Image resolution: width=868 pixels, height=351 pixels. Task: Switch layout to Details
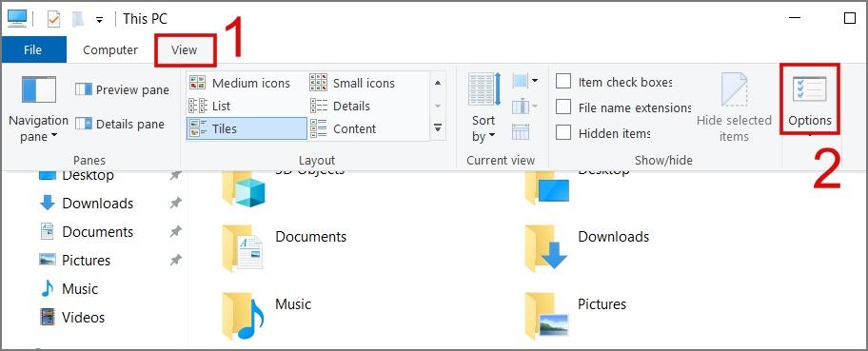click(x=340, y=106)
